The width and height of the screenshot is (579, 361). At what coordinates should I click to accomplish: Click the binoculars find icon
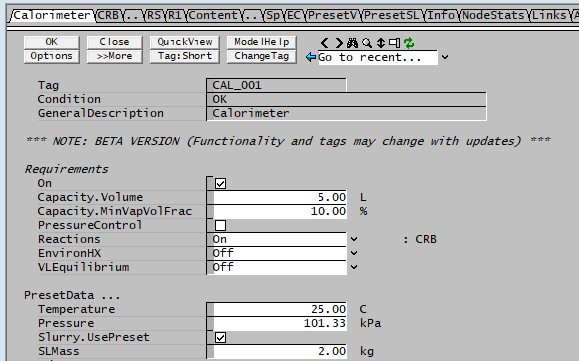pos(352,43)
